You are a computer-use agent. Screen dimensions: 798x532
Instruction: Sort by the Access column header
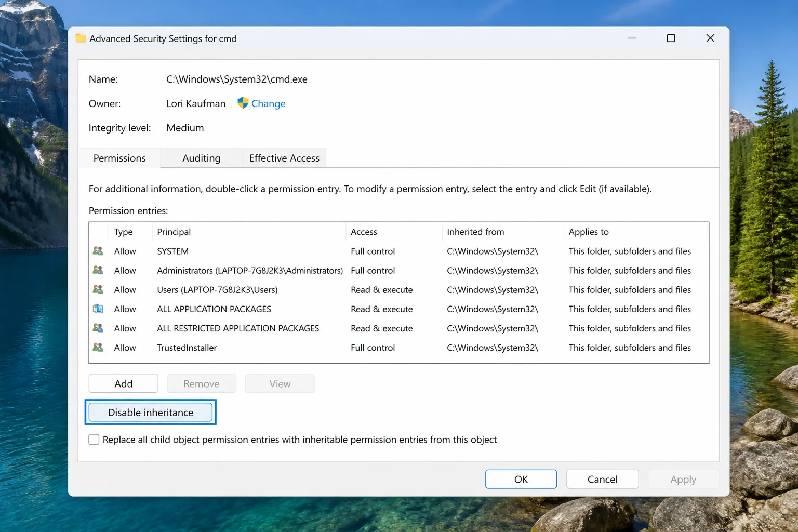point(394,232)
